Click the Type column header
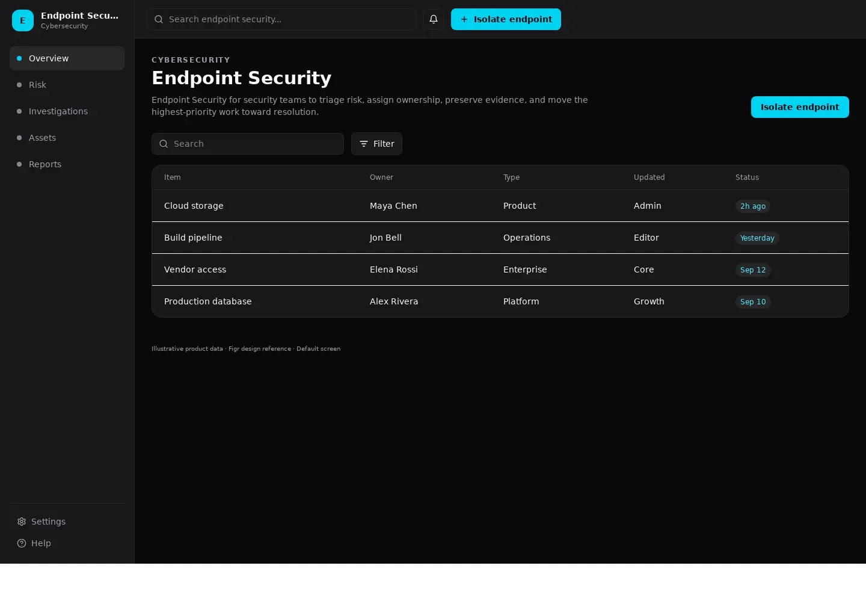This screenshot has height=616, width=866. point(511,177)
